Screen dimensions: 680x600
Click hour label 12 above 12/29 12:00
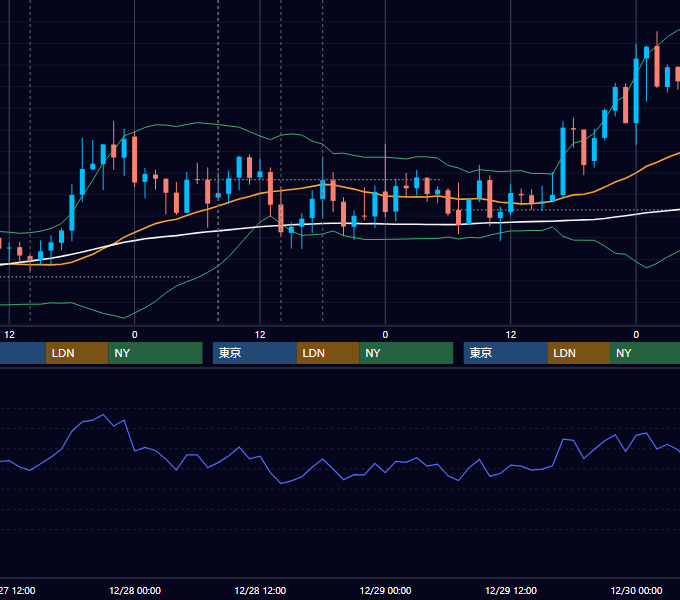point(511,335)
